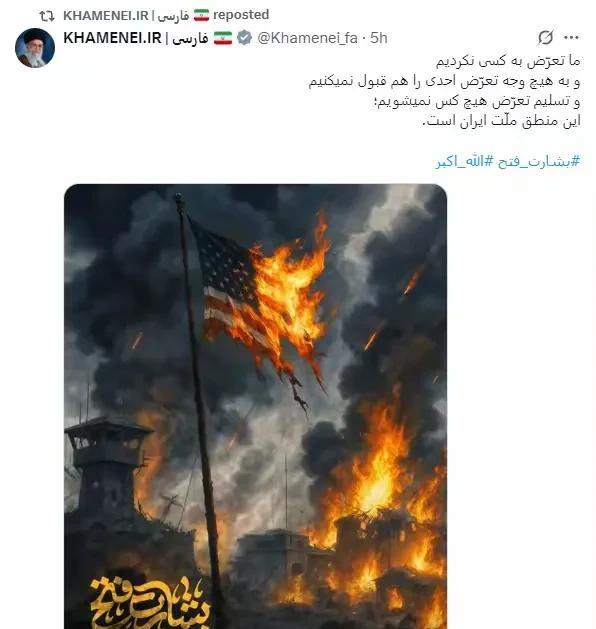Click the line 'این منطق ملّت ایران است.'
This screenshot has height=629, width=596.
point(501,121)
